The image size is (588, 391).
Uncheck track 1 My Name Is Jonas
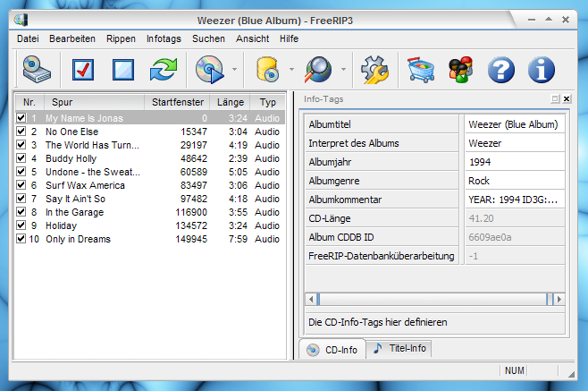(x=21, y=118)
